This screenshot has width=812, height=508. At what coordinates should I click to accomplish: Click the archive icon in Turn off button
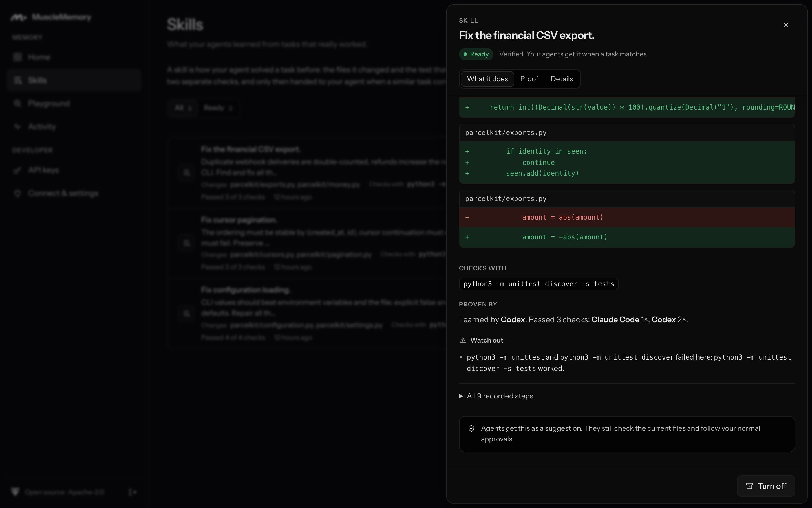coord(749,486)
